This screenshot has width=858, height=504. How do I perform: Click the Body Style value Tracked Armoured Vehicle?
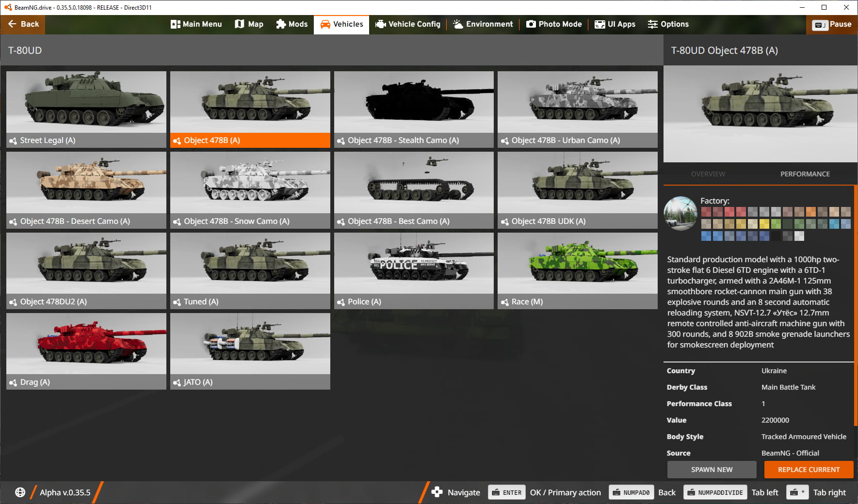pyautogui.click(x=804, y=437)
